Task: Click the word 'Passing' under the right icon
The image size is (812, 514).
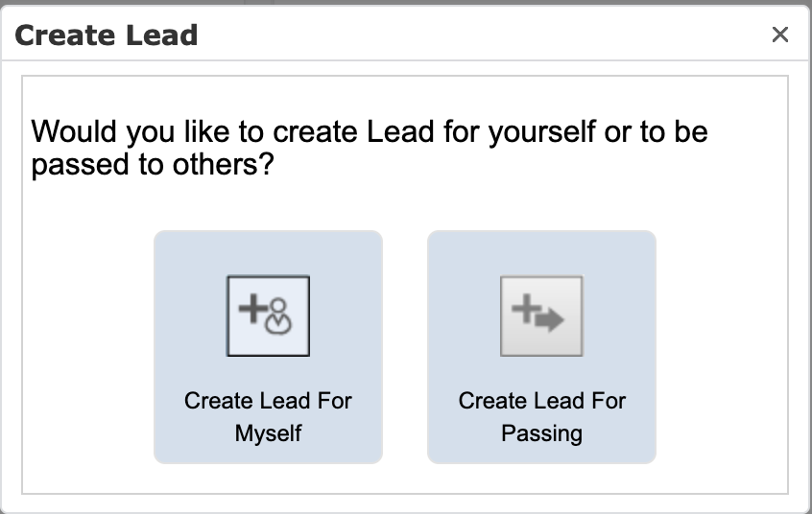Action: pos(541,433)
